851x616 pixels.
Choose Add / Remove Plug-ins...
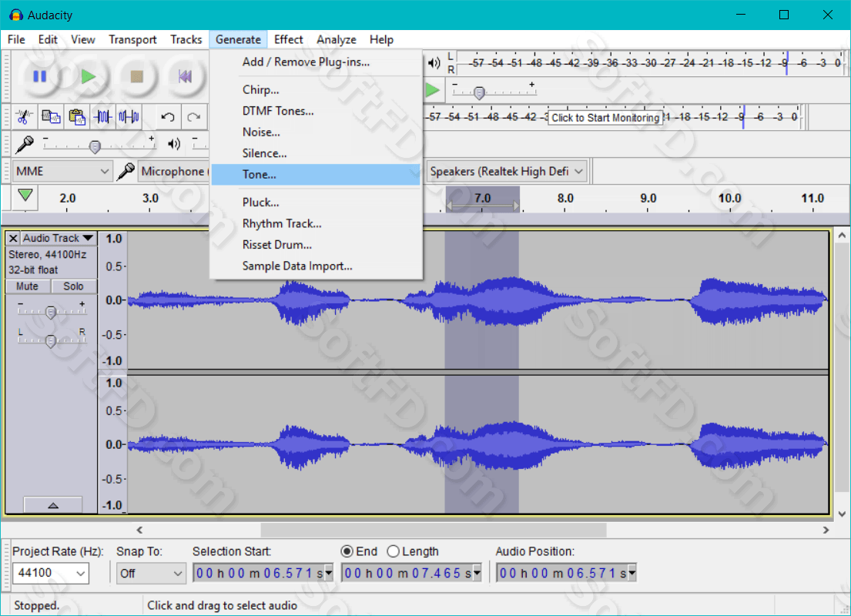[315, 62]
